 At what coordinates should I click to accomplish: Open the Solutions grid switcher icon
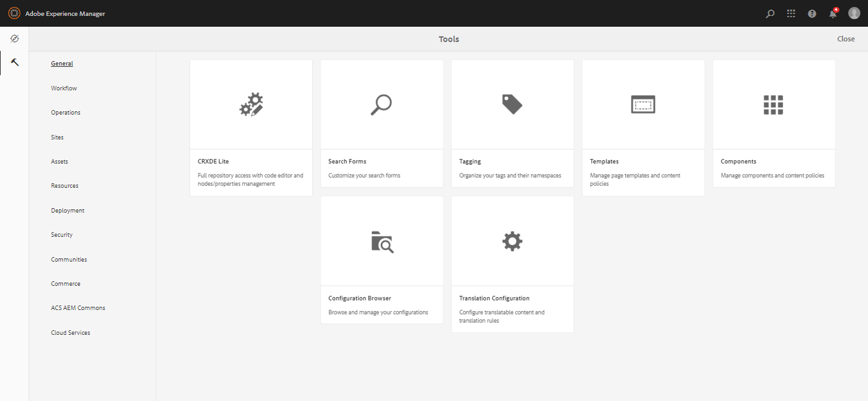(x=791, y=13)
